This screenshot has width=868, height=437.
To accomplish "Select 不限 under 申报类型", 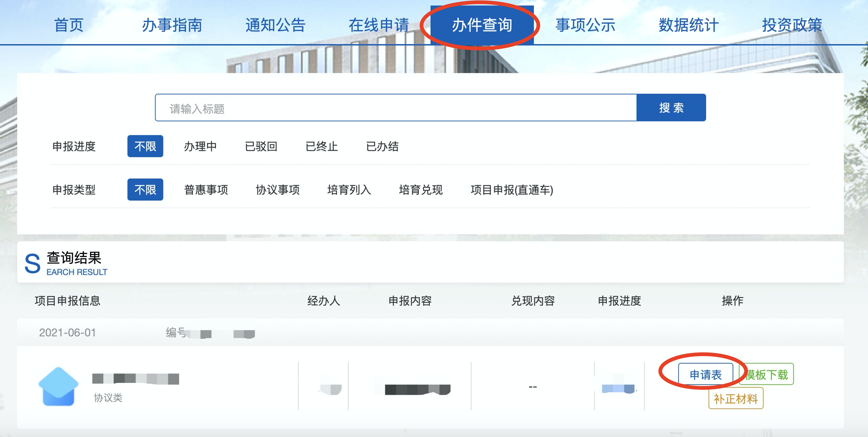I will (145, 190).
